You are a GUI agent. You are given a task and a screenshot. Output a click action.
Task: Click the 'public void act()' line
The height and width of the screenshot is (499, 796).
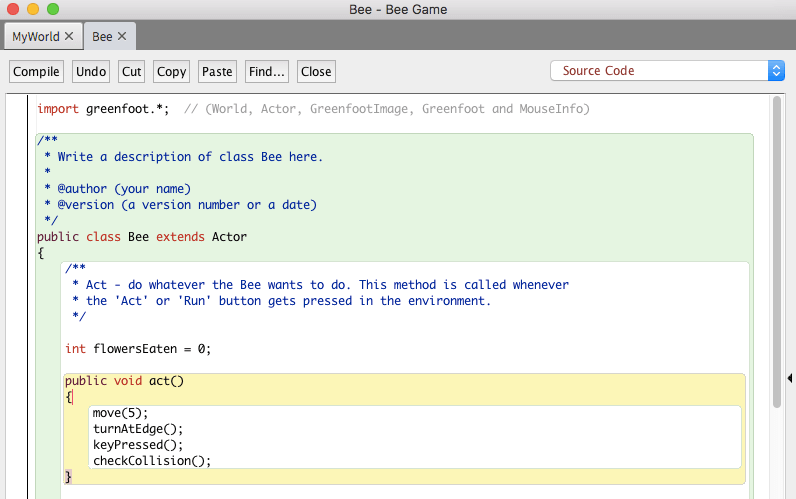124,381
